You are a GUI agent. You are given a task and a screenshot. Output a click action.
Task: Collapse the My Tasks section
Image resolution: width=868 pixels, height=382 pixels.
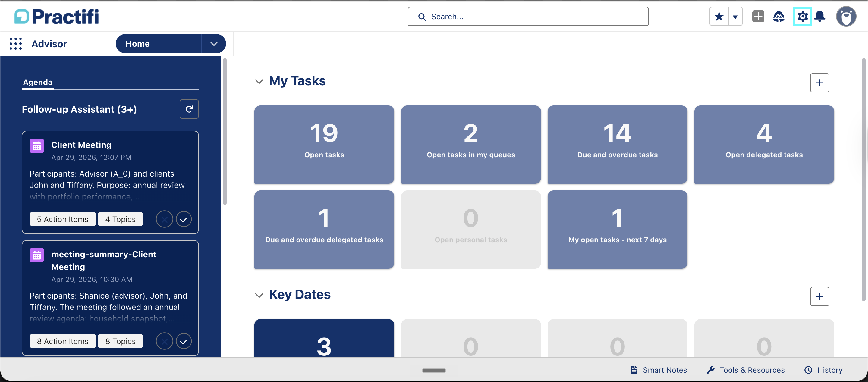pyautogui.click(x=259, y=81)
